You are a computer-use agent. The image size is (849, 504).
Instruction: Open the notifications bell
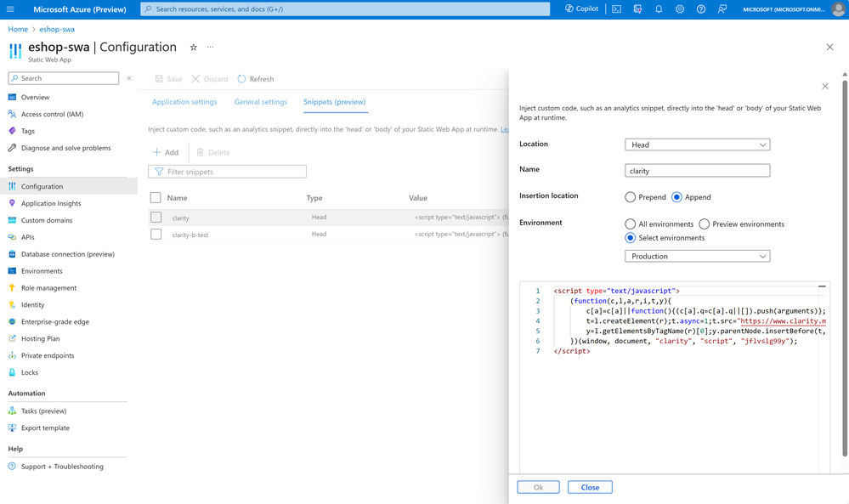pos(659,9)
